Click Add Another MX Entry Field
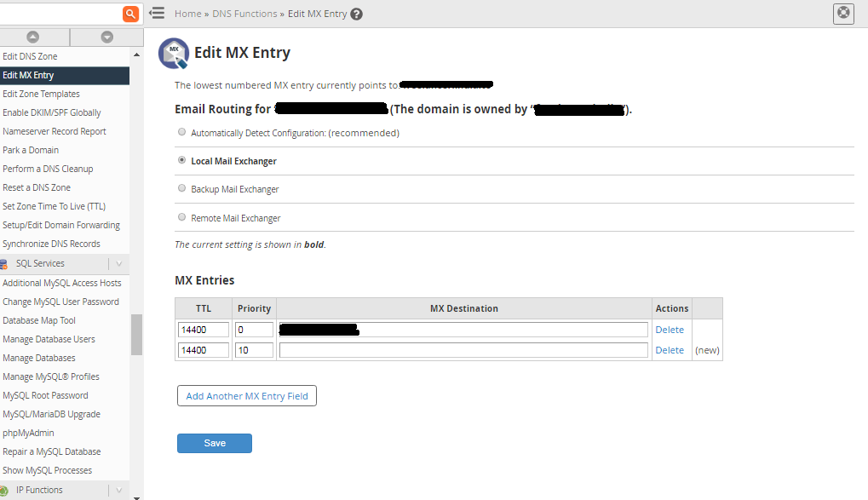Viewport: 868px width, 500px height. [x=247, y=396]
